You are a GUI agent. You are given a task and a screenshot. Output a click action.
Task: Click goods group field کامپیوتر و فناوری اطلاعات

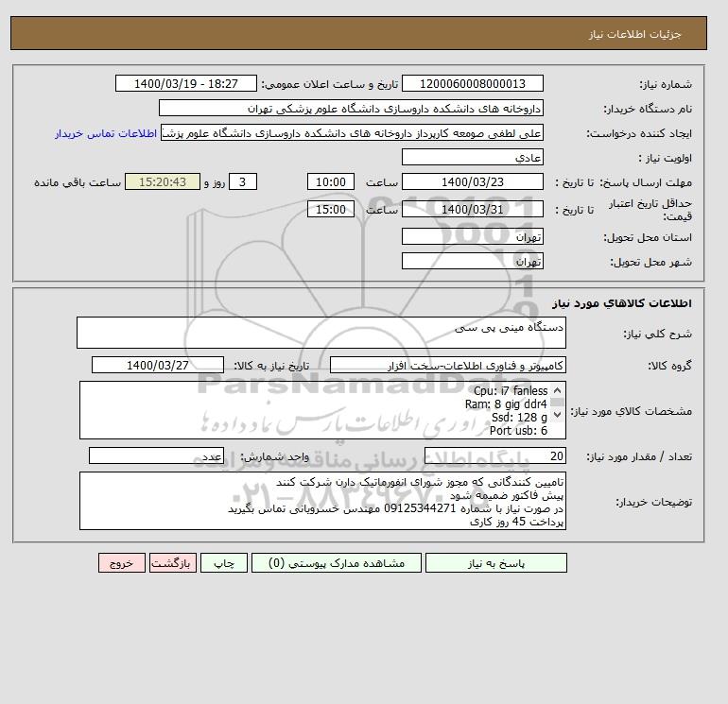tap(447, 365)
